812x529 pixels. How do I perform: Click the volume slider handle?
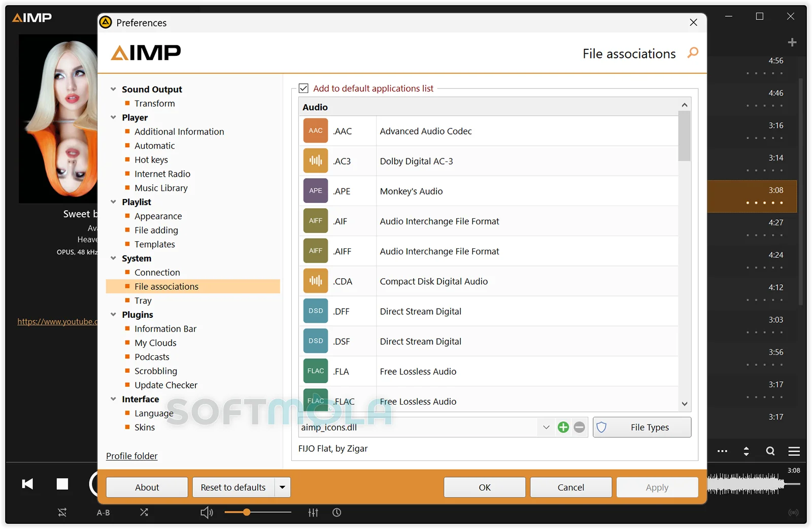click(247, 512)
